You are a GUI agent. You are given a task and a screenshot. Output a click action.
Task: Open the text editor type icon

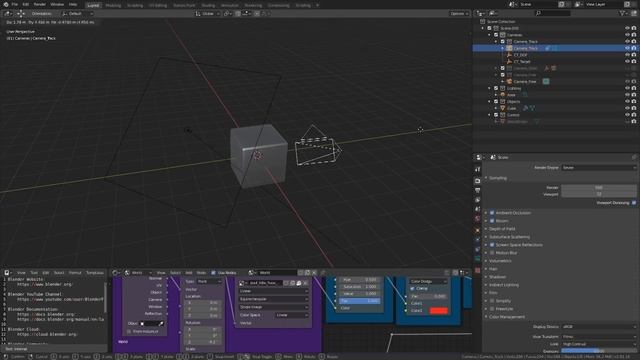click(7, 273)
